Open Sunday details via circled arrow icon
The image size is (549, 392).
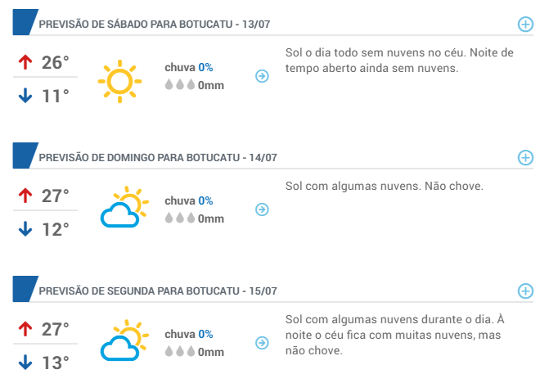pyautogui.click(x=262, y=210)
